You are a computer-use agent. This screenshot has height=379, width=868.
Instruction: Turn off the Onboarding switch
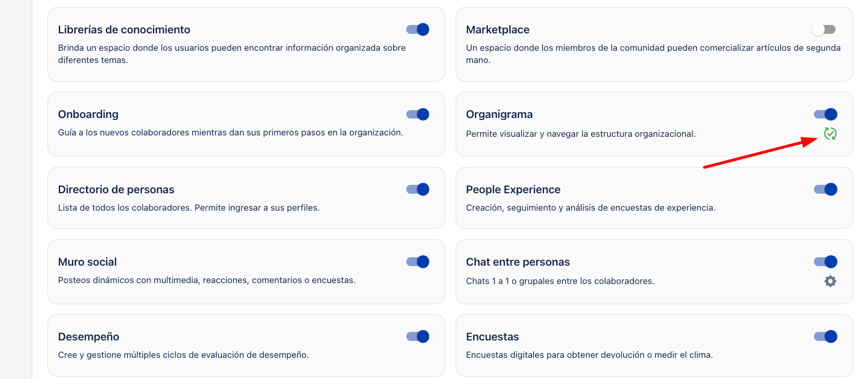[x=418, y=114]
